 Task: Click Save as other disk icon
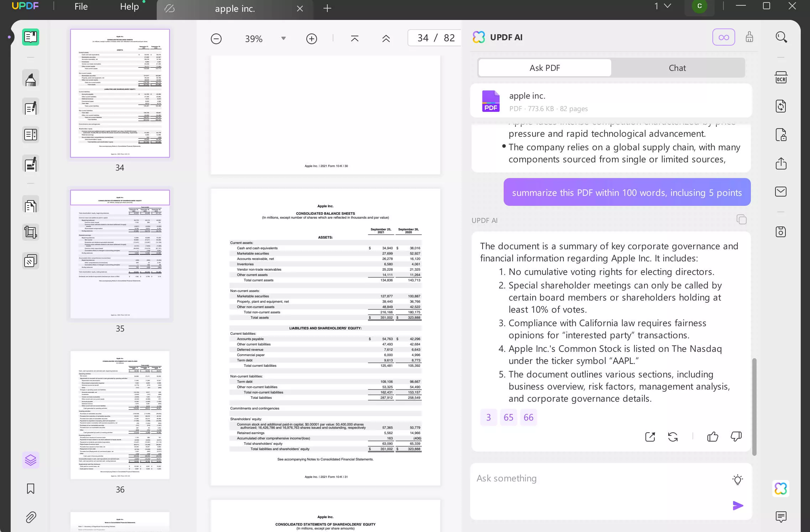point(781,232)
